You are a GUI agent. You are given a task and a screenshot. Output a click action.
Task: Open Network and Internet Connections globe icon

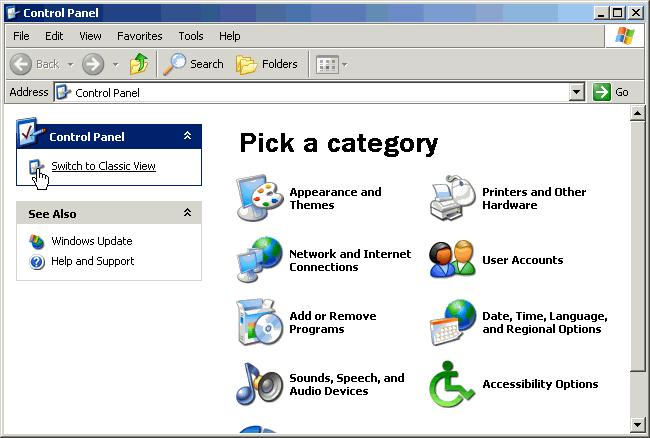[259, 260]
